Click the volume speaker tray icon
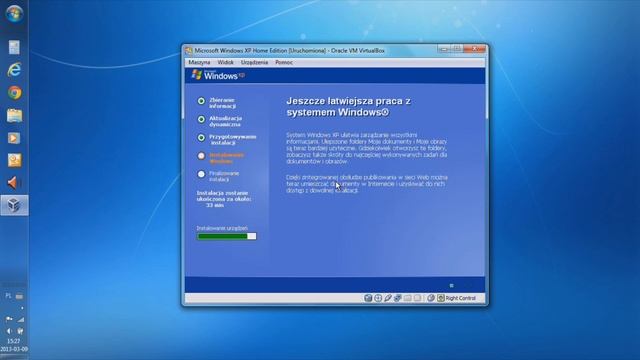 pyautogui.click(x=9, y=331)
